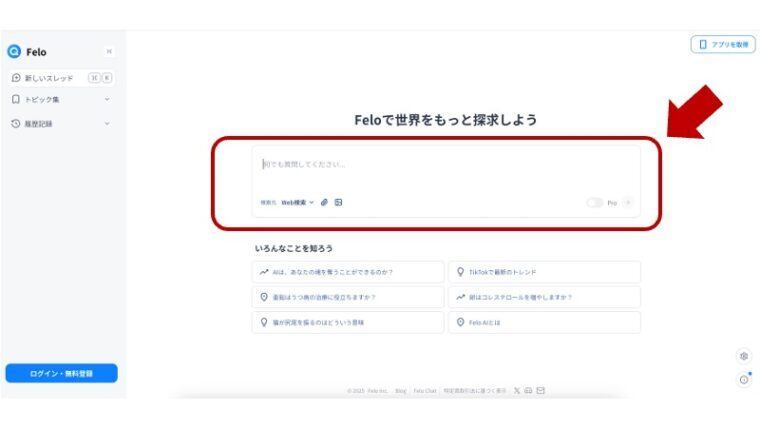Open the Web検索 source dropdown

tap(298, 203)
